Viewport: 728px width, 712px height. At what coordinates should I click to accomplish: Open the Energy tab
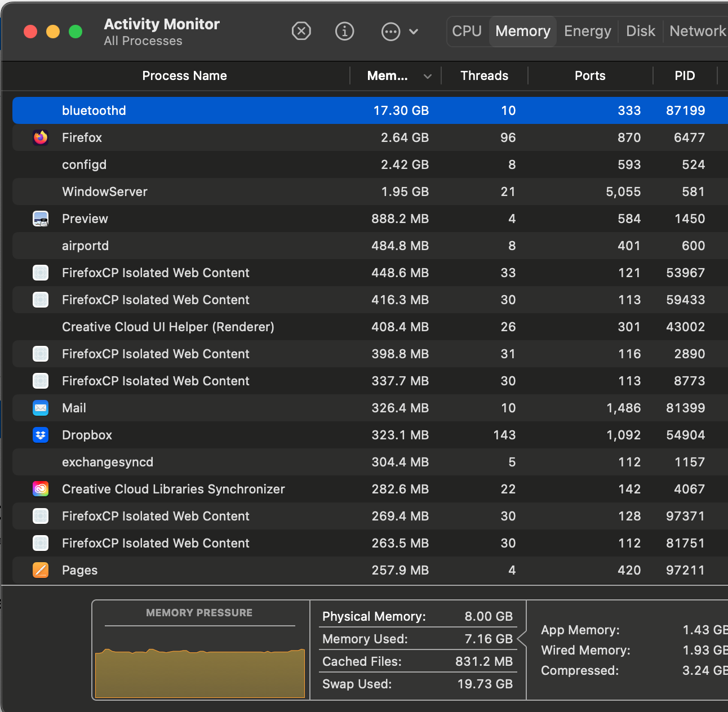pyautogui.click(x=587, y=31)
